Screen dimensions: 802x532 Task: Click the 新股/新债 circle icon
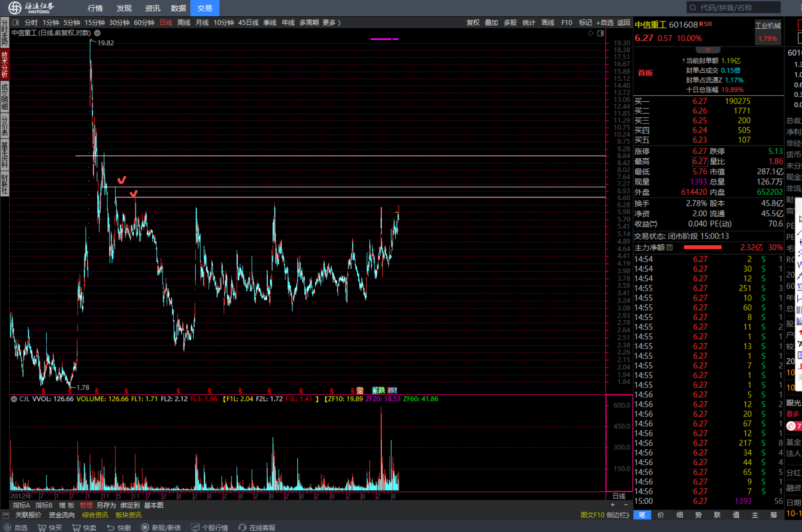(x=145, y=528)
